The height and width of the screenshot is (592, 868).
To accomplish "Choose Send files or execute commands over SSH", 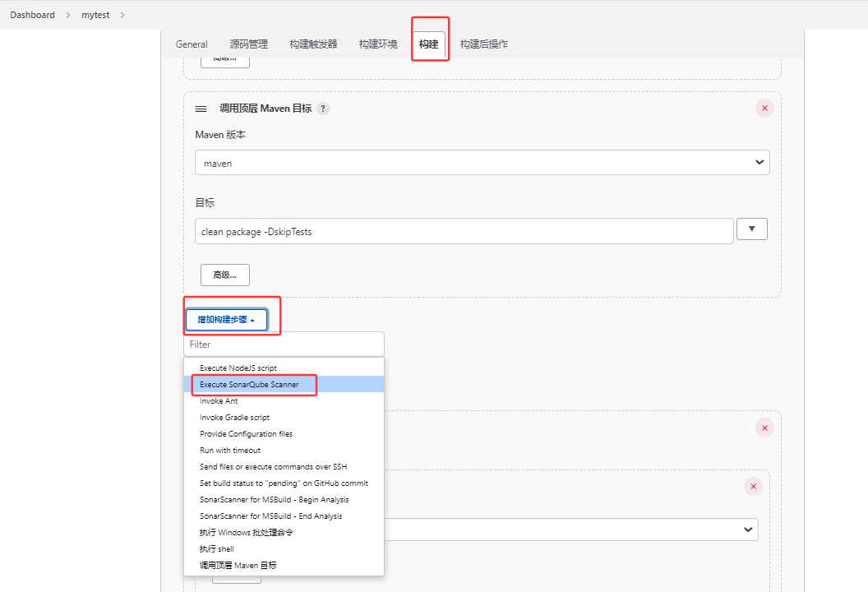I will (274, 467).
